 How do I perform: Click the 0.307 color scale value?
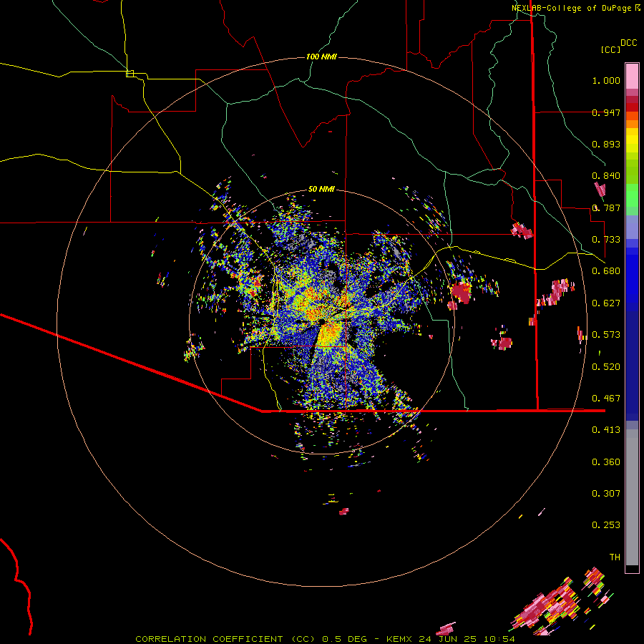(606, 494)
